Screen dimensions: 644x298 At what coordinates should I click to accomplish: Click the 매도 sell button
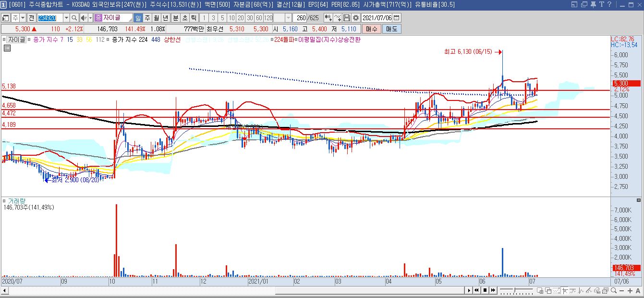[x=392, y=29]
